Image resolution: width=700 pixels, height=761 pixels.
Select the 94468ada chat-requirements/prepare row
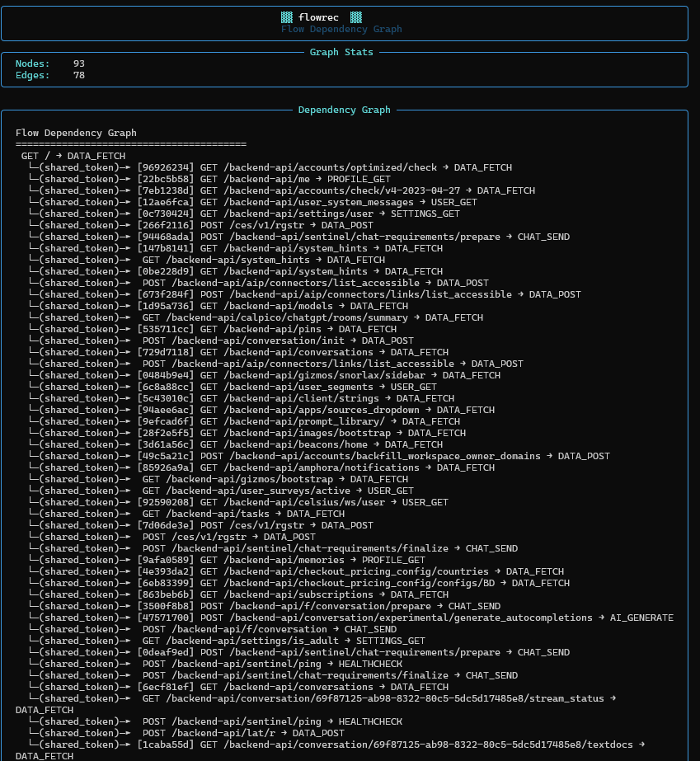299,237
